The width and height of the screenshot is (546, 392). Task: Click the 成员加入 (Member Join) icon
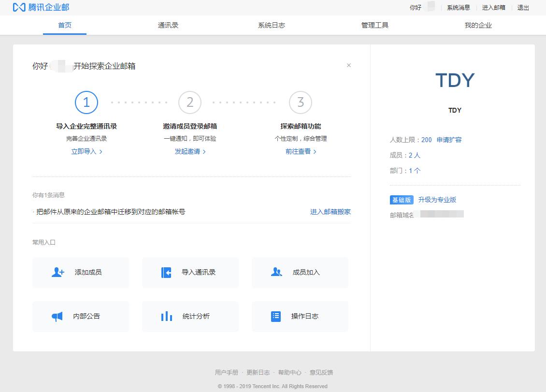[x=276, y=272]
